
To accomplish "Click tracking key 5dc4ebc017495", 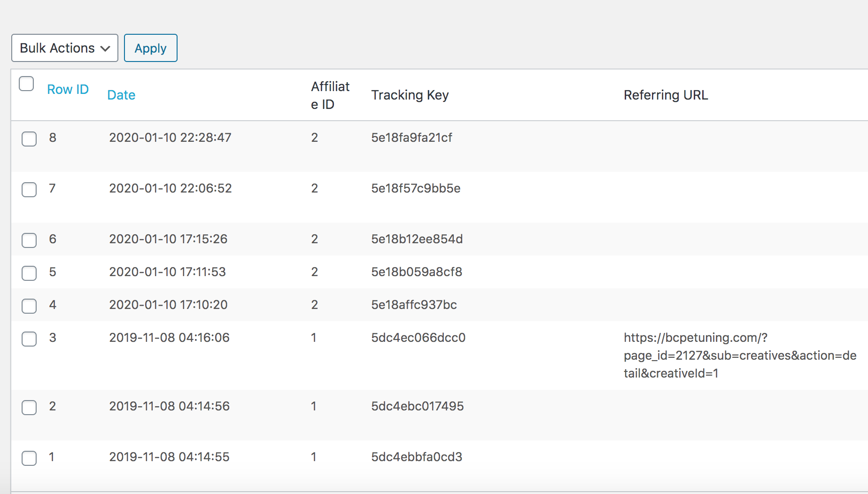I will [x=417, y=406].
